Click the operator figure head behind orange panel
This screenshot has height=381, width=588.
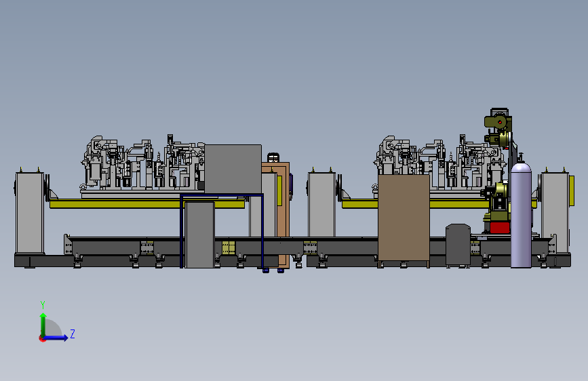click(x=273, y=157)
